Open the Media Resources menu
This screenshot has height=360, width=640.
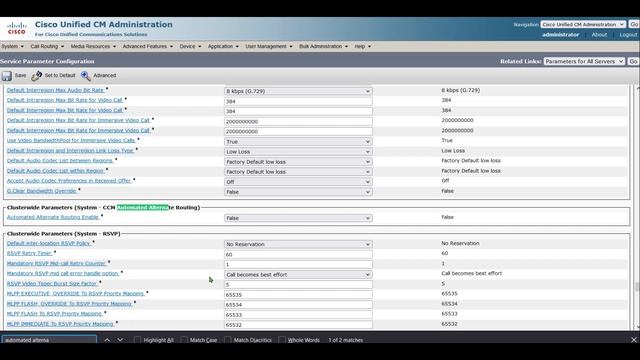tap(93, 47)
